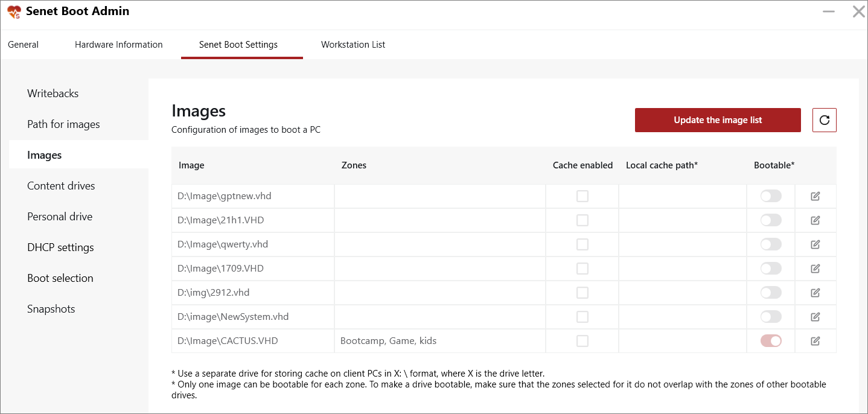Enable cache for NewSystem.vhd
This screenshot has height=414, width=868.
point(582,317)
